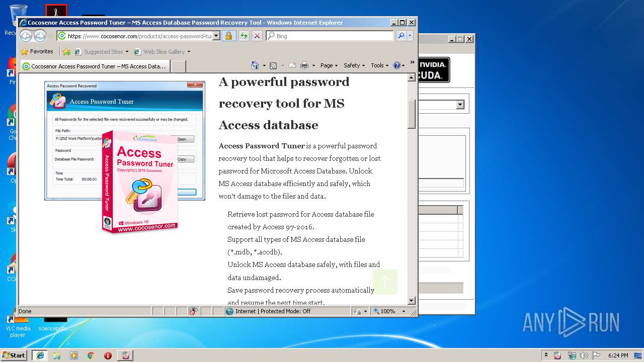
Task: Expand the Home button dropdown arrow
Action: pos(264,65)
